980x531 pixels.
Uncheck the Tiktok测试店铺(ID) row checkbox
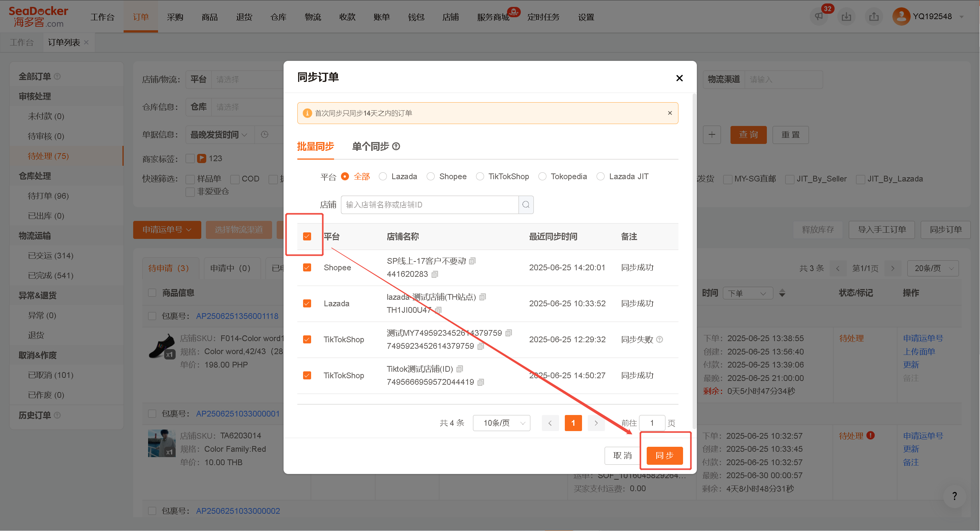(x=307, y=375)
